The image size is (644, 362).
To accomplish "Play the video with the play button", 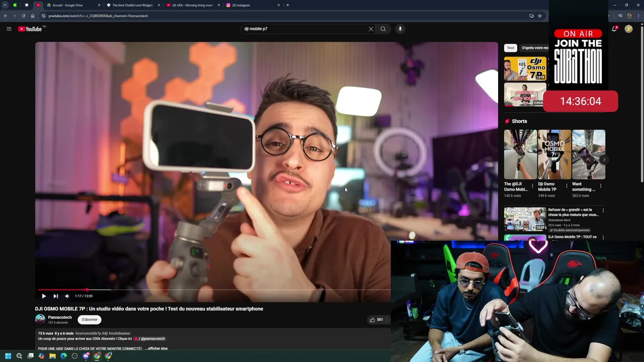I will click(44, 296).
